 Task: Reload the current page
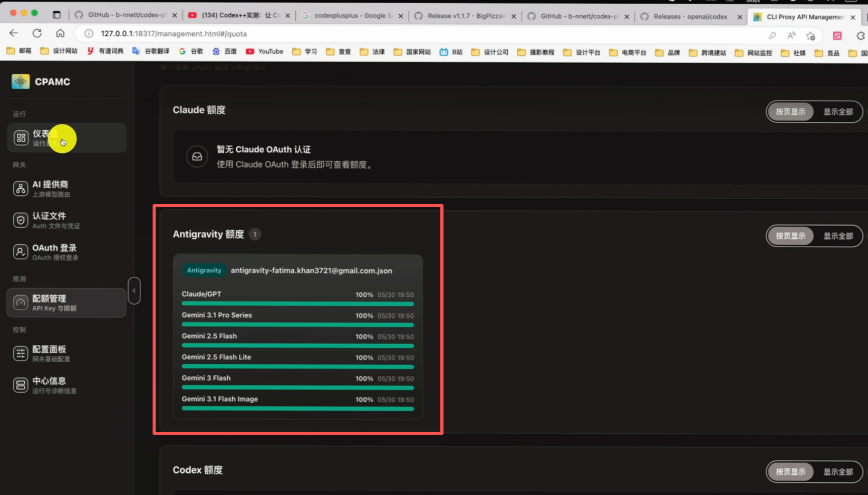(37, 33)
